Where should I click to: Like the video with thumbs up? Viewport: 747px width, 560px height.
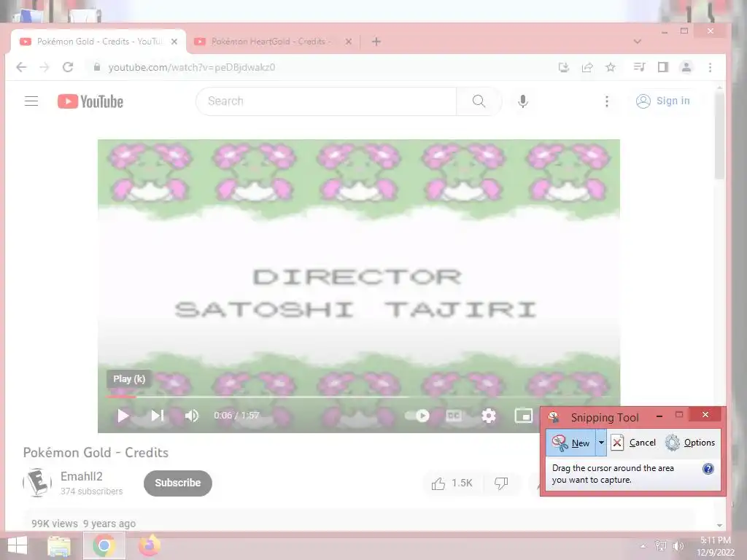click(452, 483)
